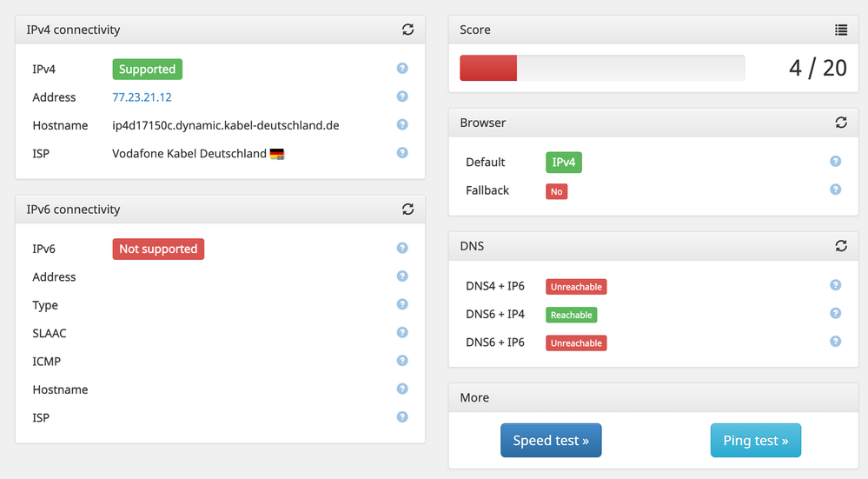
Task: Open the Speed test page
Action: click(551, 441)
